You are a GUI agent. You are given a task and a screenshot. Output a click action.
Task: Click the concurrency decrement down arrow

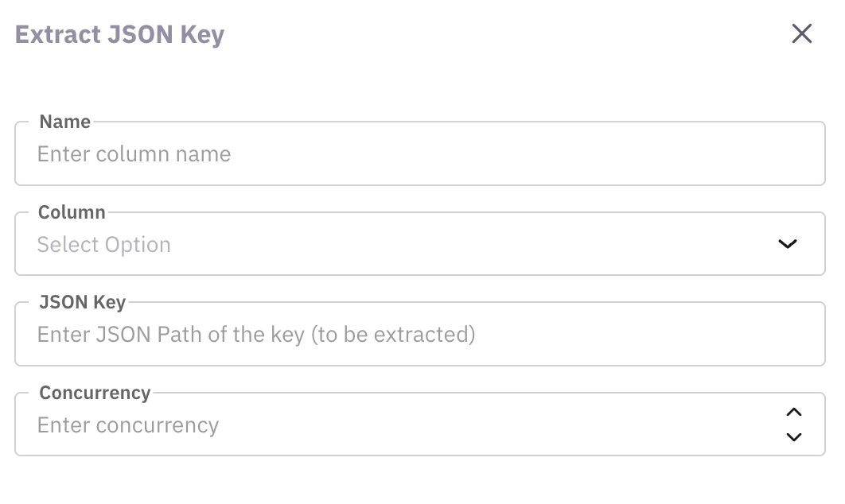(x=793, y=436)
